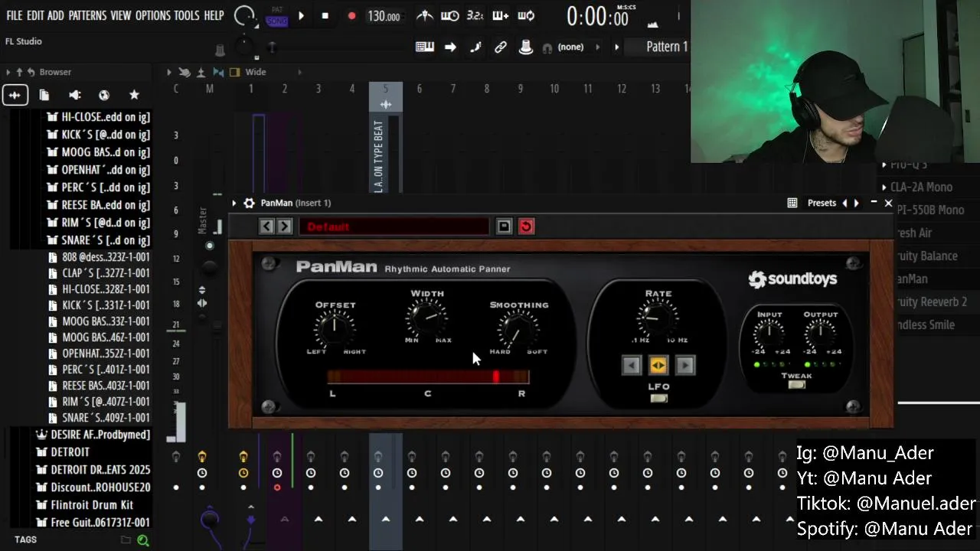Click the browser search magnifier icon

(x=142, y=540)
